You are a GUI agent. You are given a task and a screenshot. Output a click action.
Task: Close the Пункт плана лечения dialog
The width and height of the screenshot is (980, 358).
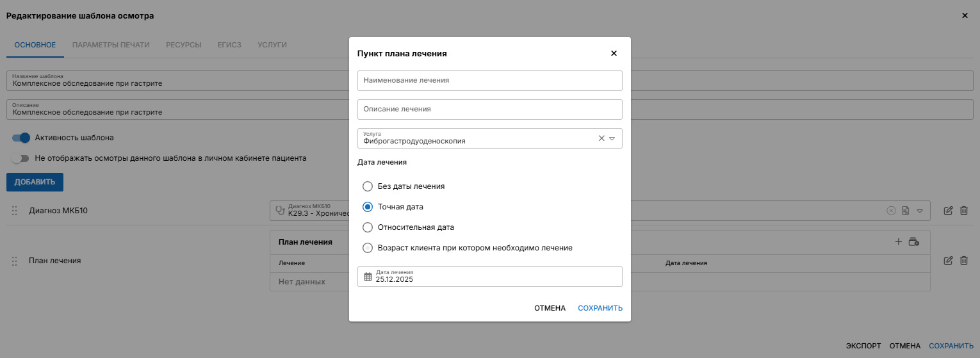point(614,54)
